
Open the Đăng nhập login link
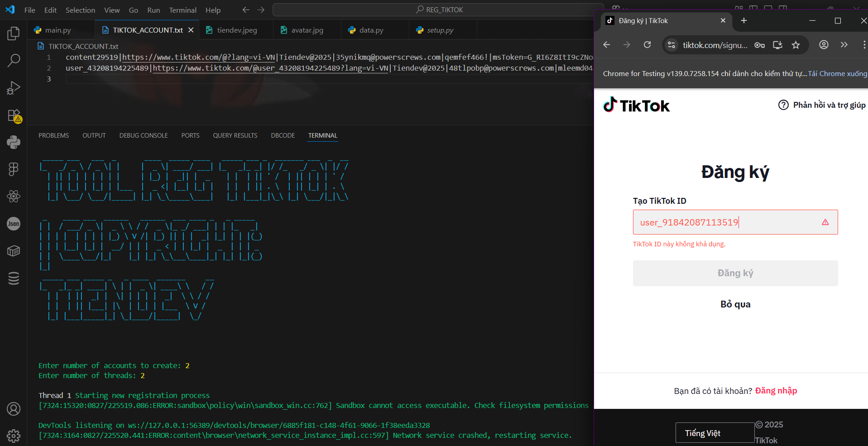(x=776, y=391)
